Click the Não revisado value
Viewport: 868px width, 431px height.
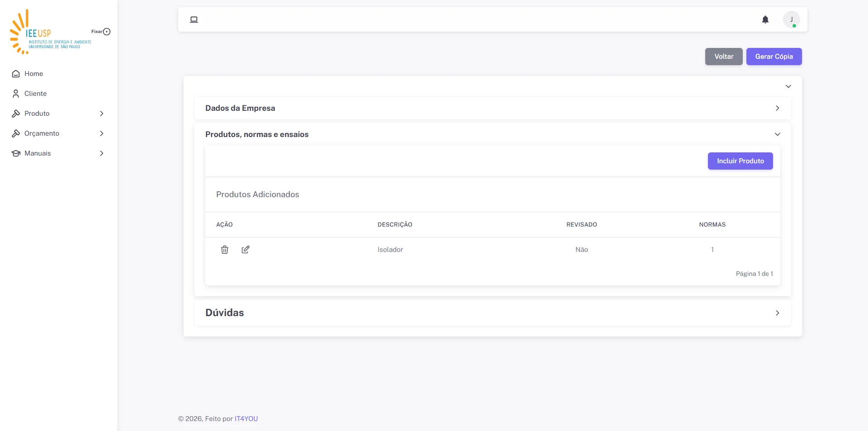(x=582, y=250)
